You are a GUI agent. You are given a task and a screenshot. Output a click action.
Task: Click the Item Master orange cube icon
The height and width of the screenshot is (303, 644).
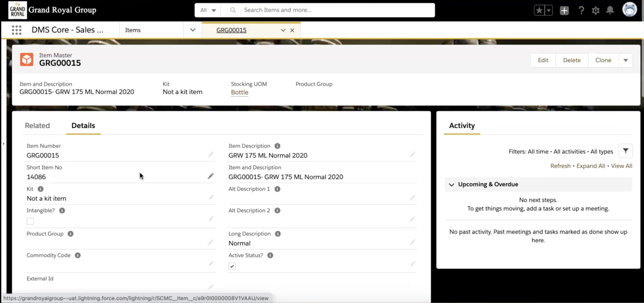click(x=27, y=59)
